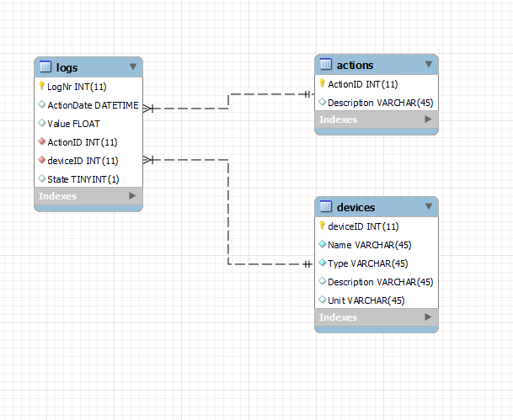Select the dashed logs-to-actions relationship line
This screenshot has height=420, width=513.
228,101
